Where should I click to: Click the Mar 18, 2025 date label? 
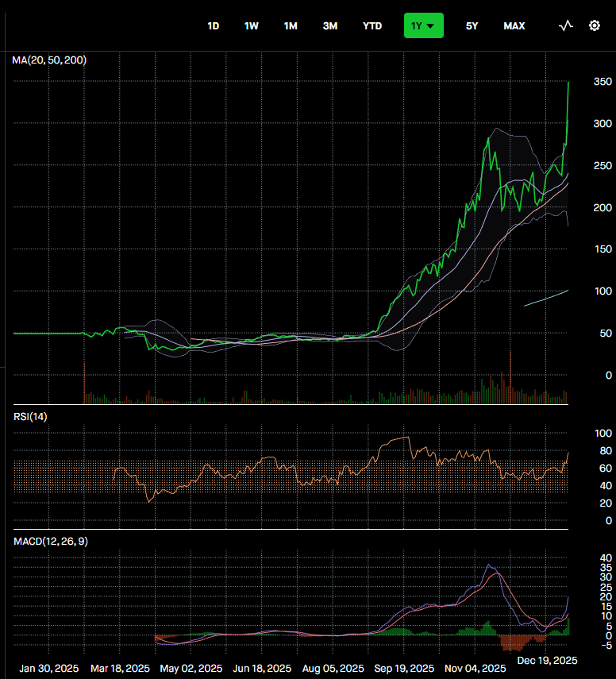120,669
